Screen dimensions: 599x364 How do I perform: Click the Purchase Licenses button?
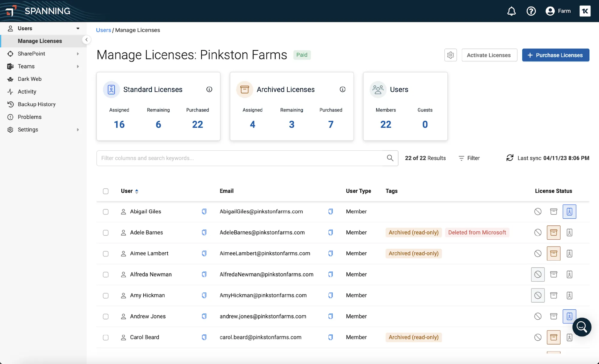click(556, 55)
